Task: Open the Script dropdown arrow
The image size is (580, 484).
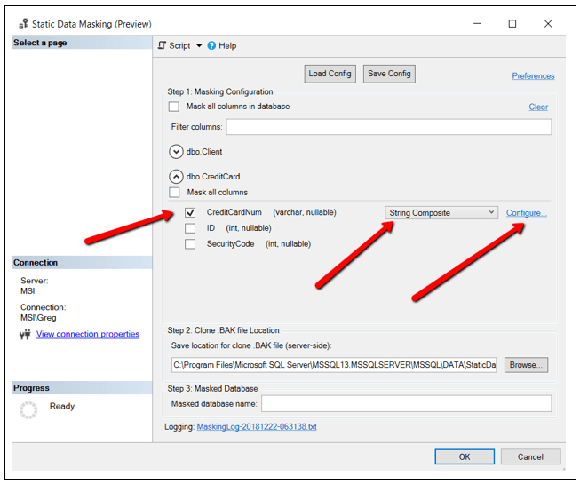Action: pos(199,46)
